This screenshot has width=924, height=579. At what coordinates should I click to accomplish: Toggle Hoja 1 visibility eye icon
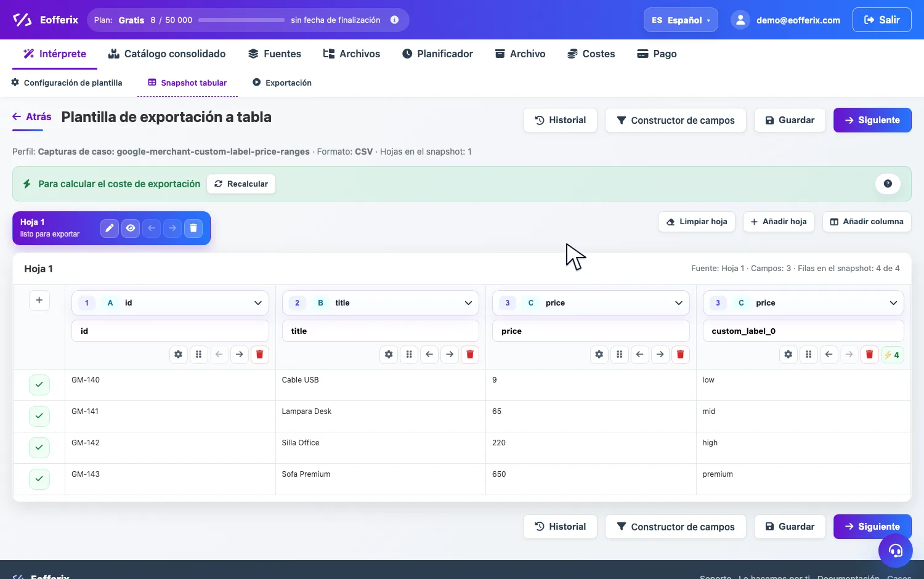(131, 228)
